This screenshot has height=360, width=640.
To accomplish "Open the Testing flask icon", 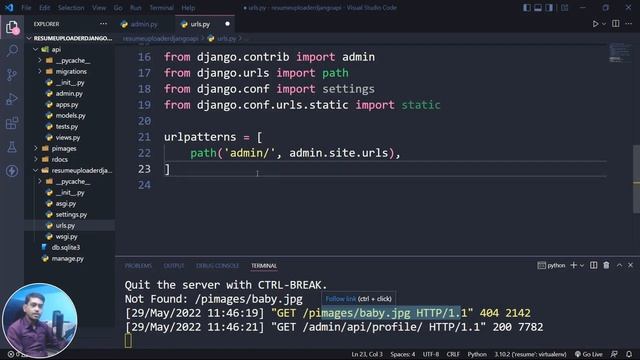I will point(12,147).
